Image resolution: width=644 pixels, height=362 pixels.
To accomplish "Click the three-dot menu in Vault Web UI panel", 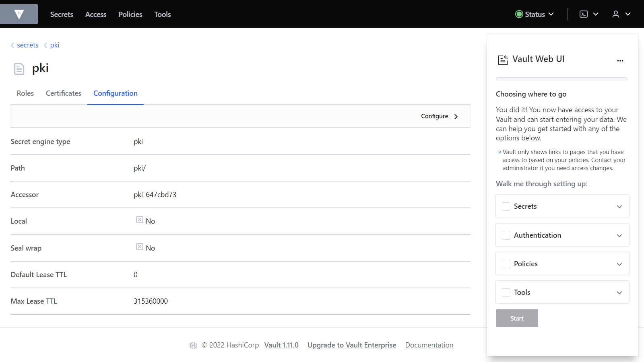I will pos(620,61).
